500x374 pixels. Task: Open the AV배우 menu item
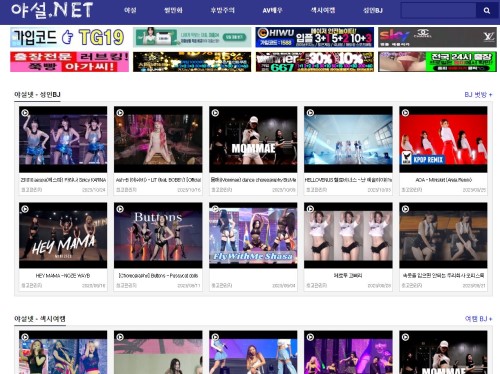click(272, 10)
